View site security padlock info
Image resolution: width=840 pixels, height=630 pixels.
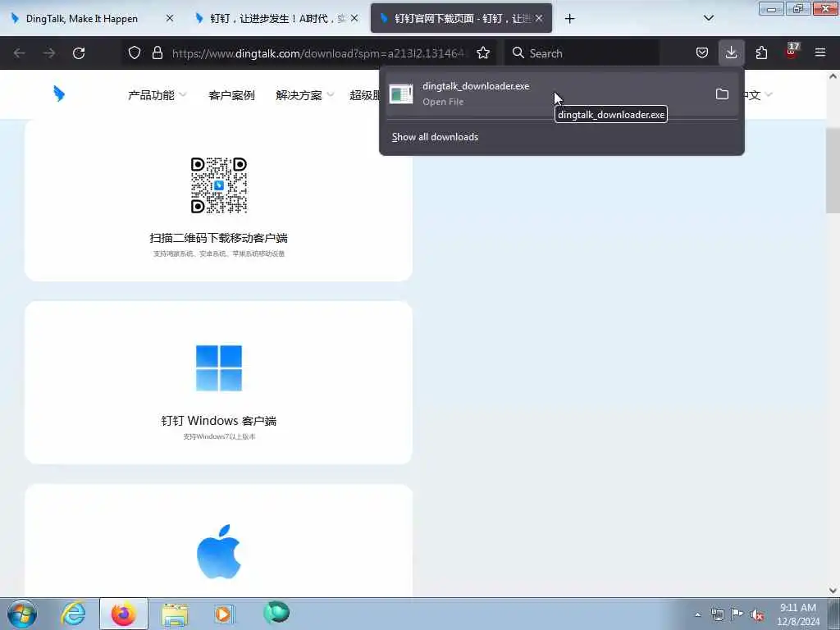[x=157, y=52]
